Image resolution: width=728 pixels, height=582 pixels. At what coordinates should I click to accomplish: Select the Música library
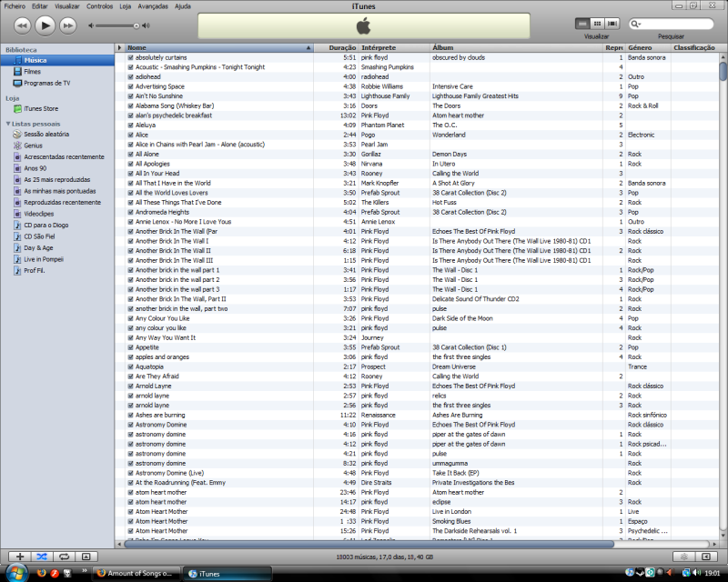point(57,60)
